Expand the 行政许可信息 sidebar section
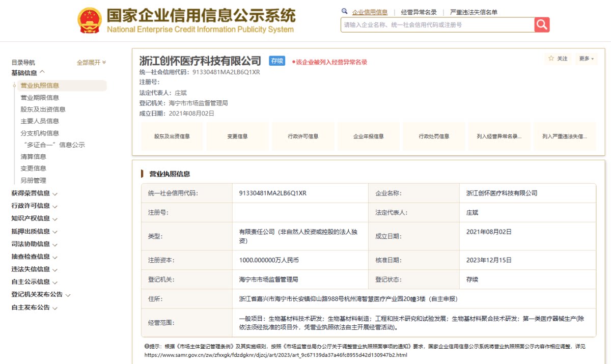611x364 pixels. (x=35, y=206)
